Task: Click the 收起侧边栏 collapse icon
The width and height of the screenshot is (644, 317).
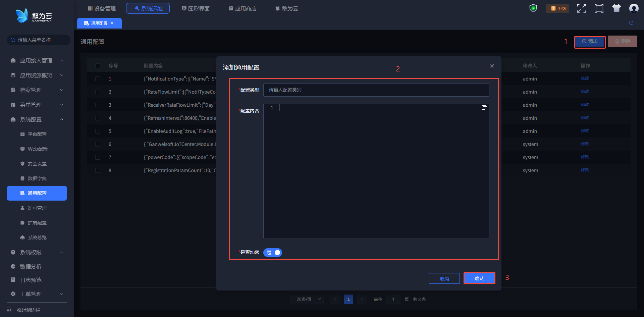Action: click(9, 310)
